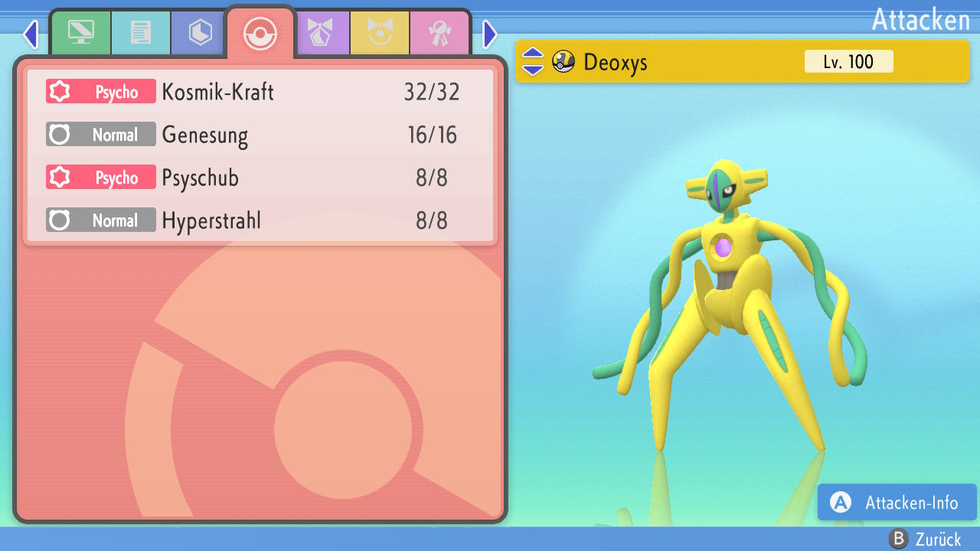Go to next tab with right arrow
Image resolution: width=980 pixels, height=551 pixels.
tap(490, 34)
